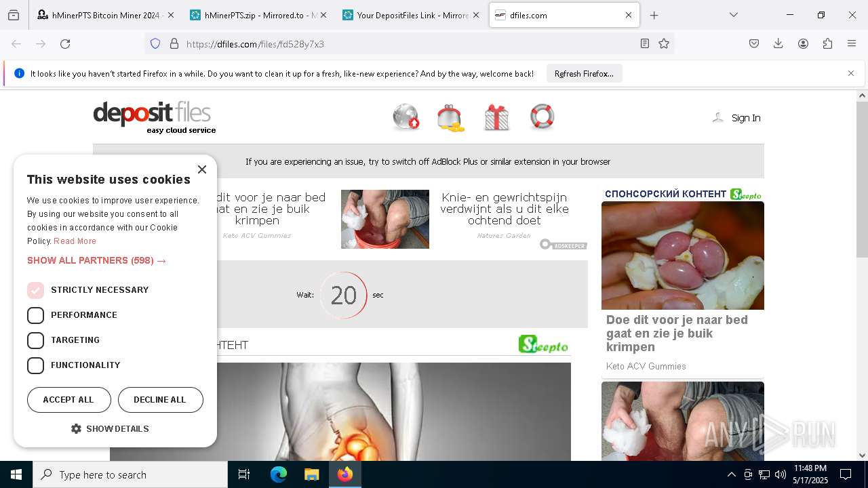Open the Firefox hamburger menu
Screen dimensions: 868x488
852,43
